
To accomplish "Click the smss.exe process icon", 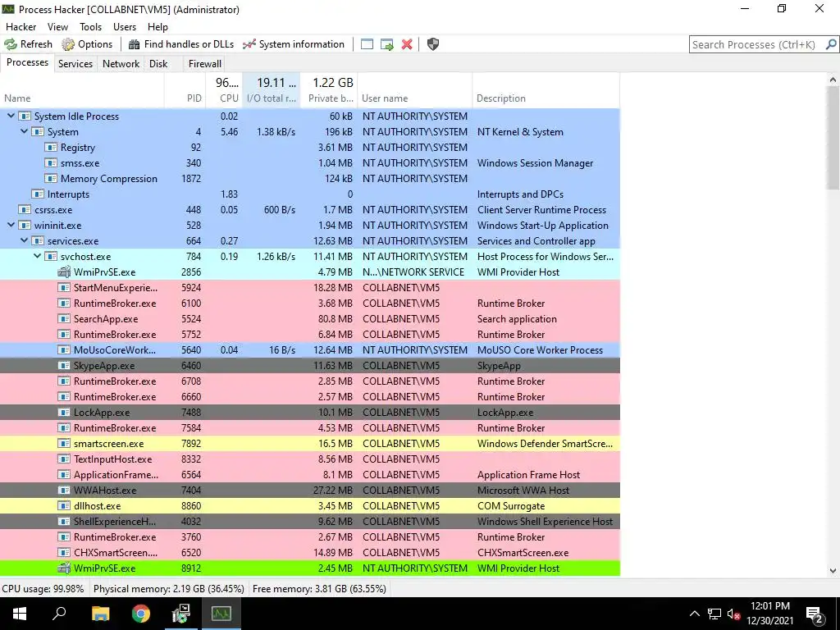I will click(51, 163).
